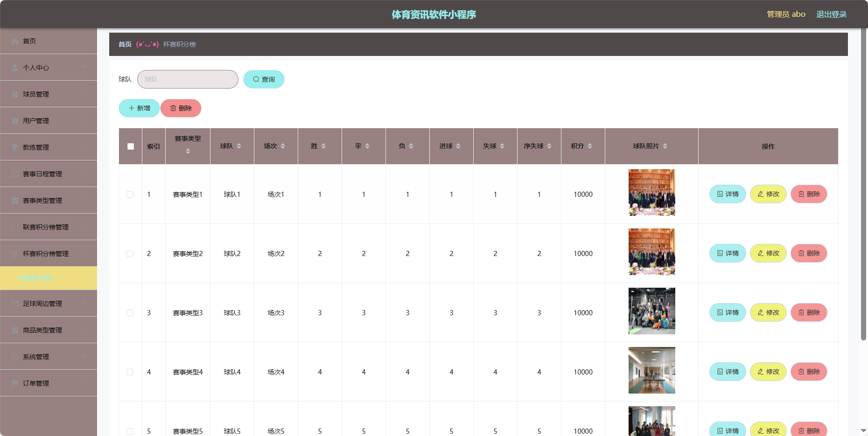Sort table by 进球 column arrows
The width and height of the screenshot is (868, 436).
(458, 146)
